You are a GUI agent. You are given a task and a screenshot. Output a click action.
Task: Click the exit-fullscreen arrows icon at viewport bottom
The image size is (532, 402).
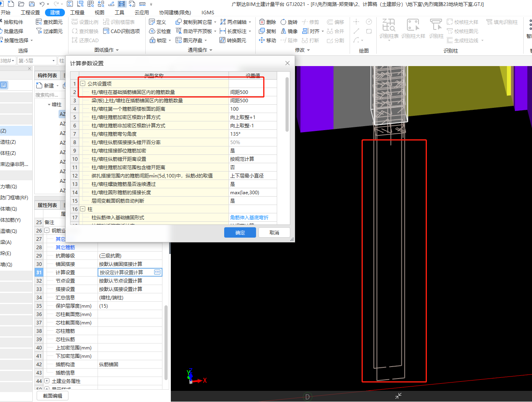tap(398, 396)
